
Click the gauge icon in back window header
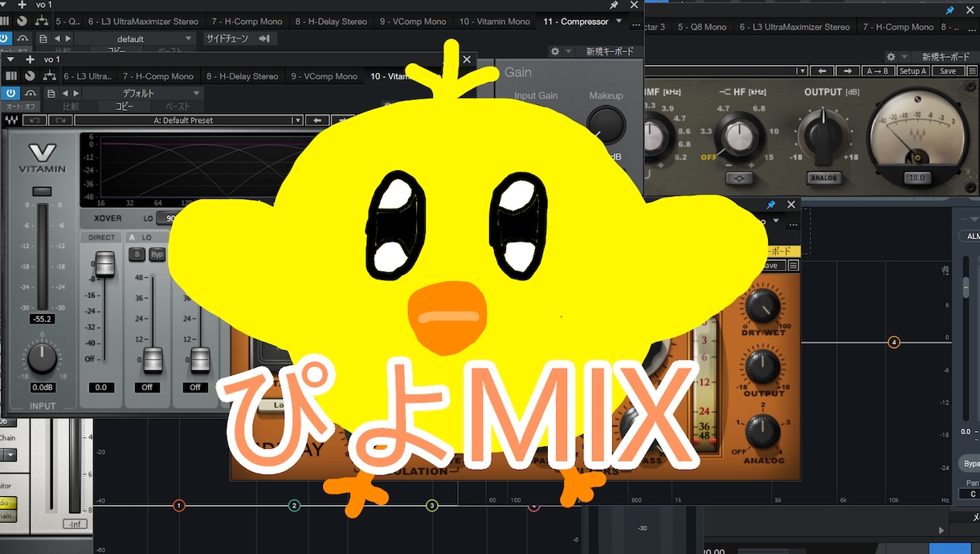pos(22,22)
